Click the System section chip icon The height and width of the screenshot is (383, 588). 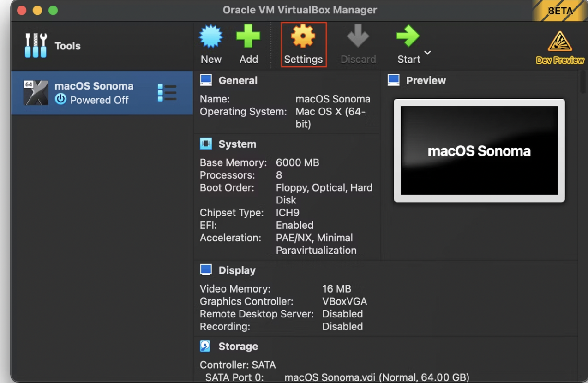pyautogui.click(x=206, y=144)
